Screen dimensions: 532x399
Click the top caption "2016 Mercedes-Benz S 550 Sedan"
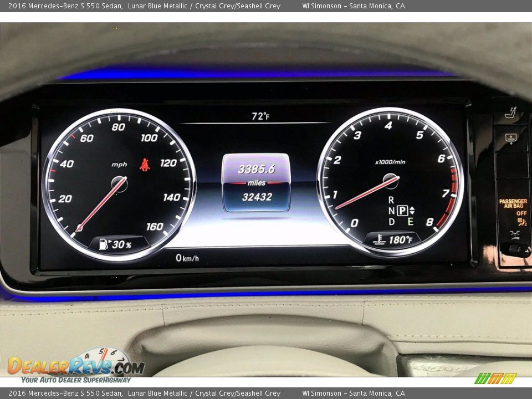pos(65,6)
